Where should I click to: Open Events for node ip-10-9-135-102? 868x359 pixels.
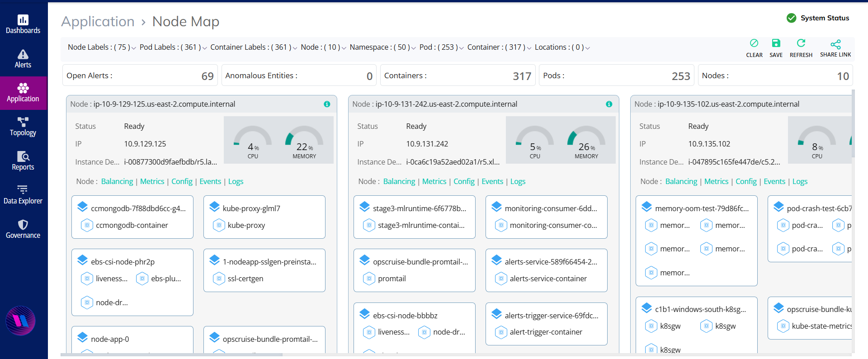775,181
